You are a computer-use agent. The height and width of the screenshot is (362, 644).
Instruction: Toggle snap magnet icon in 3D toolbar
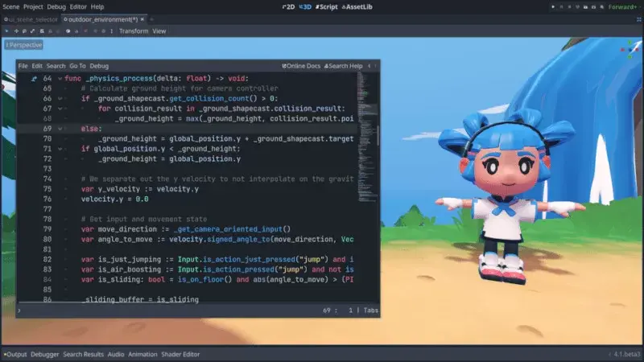coord(76,31)
